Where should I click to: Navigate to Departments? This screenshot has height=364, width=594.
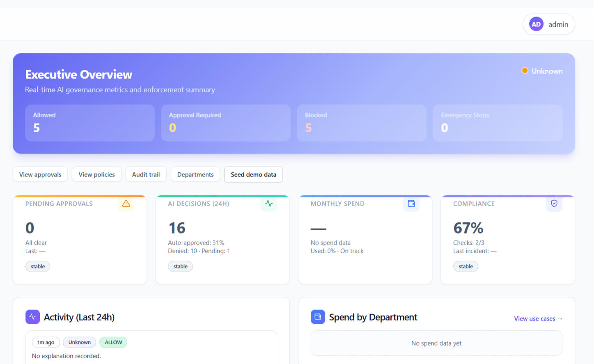(x=195, y=174)
